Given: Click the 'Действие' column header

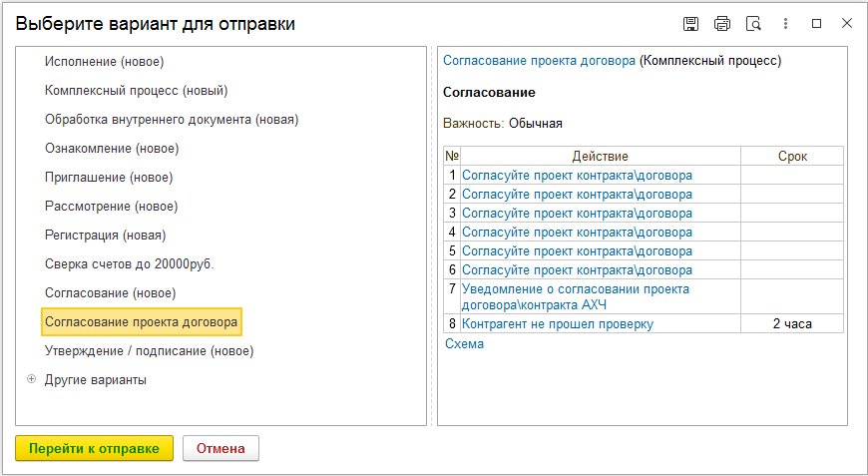Looking at the screenshot, I should pos(600,156).
